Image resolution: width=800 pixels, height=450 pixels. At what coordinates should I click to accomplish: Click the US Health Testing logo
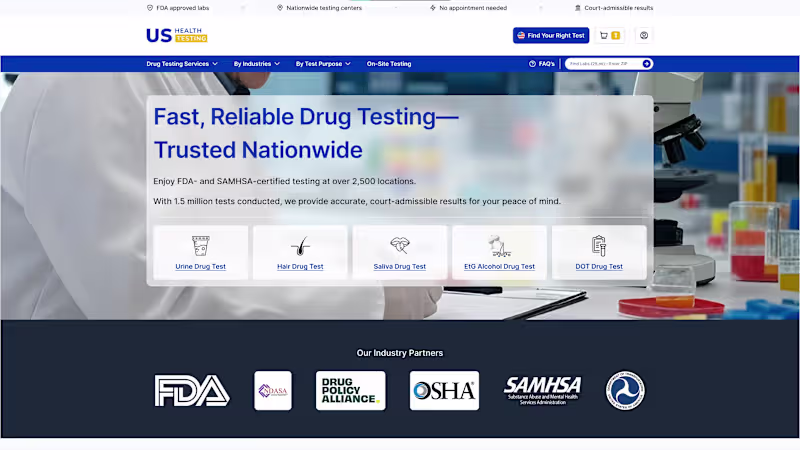pos(177,35)
